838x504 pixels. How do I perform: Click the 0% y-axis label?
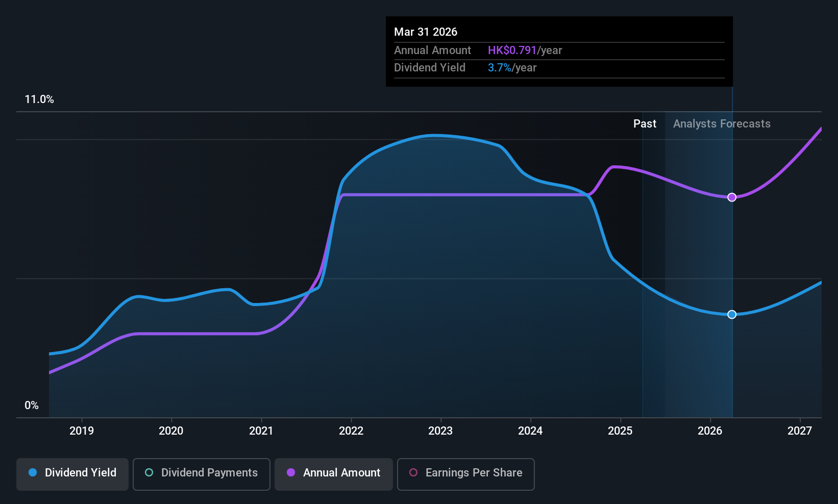click(x=32, y=406)
